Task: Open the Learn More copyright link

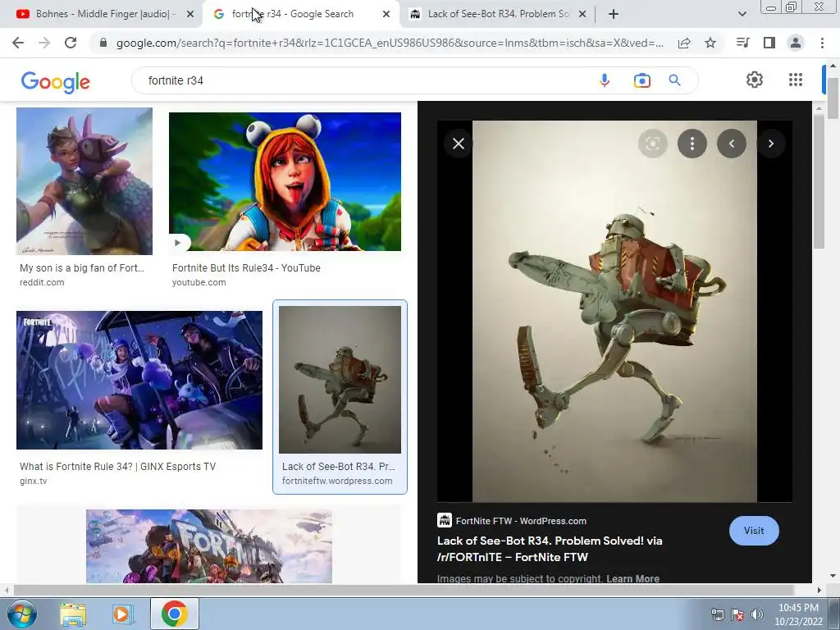Action: pyautogui.click(x=632, y=578)
